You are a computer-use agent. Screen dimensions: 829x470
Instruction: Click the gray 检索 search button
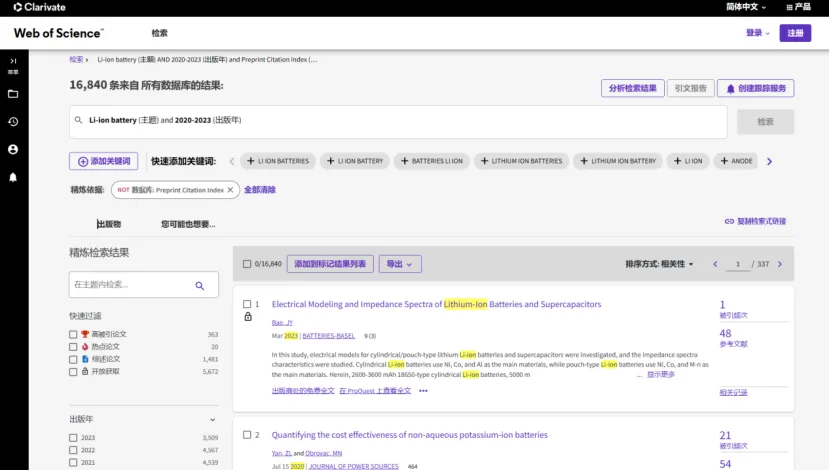[765, 122]
